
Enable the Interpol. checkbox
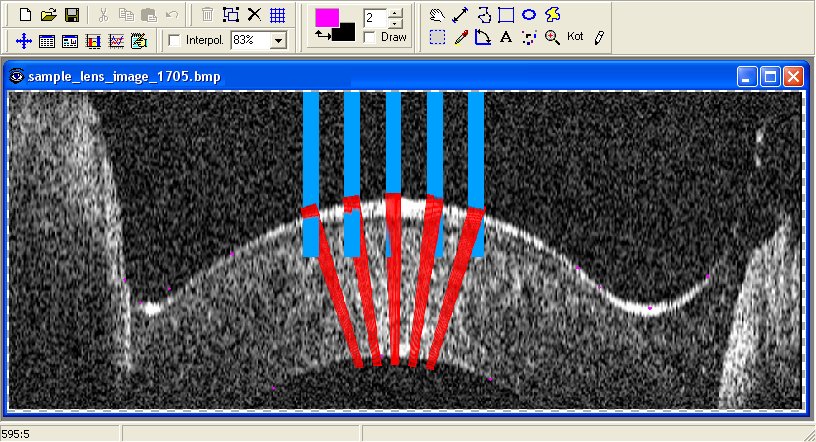tap(175, 40)
